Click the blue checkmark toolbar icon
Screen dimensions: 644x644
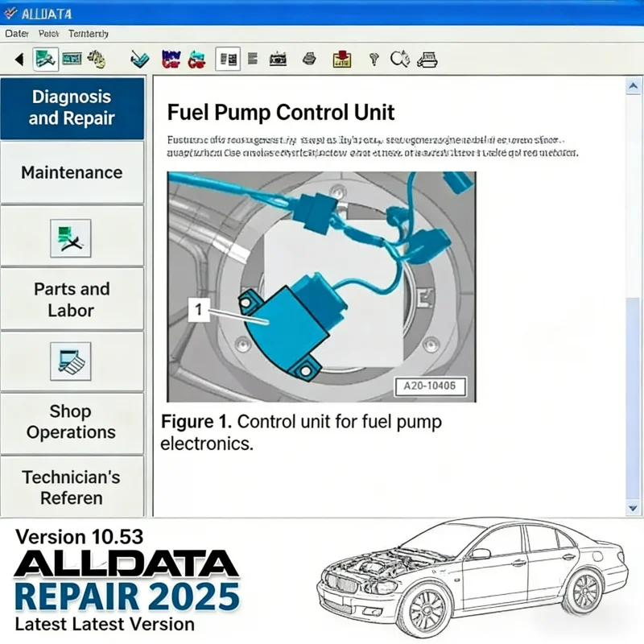click(x=139, y=60)
